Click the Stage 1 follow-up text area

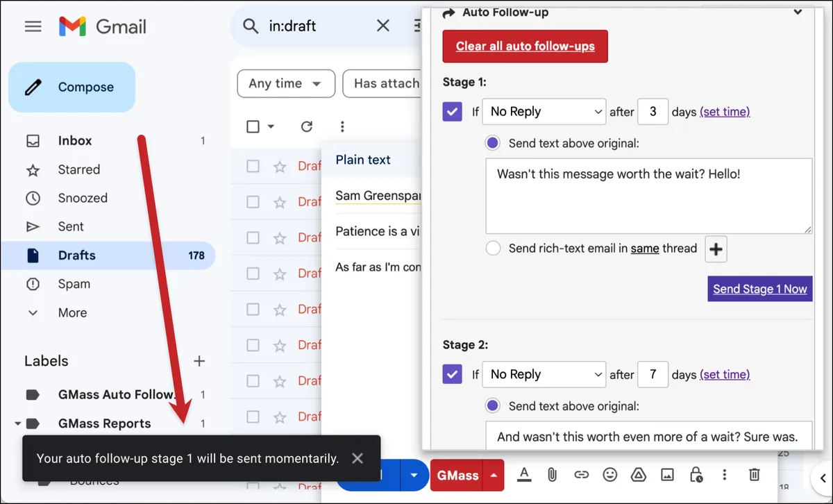(x=649, y=196)
